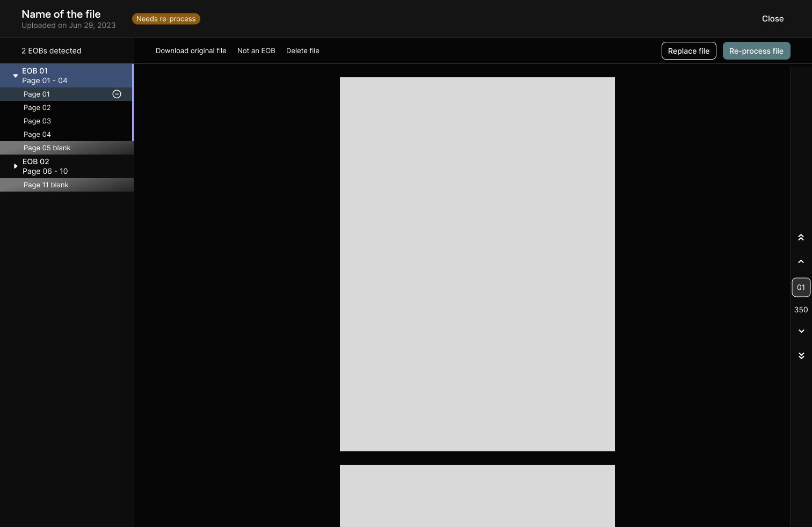
Task: Collapse the EOB 01 group
Action: tap(16, 76)
